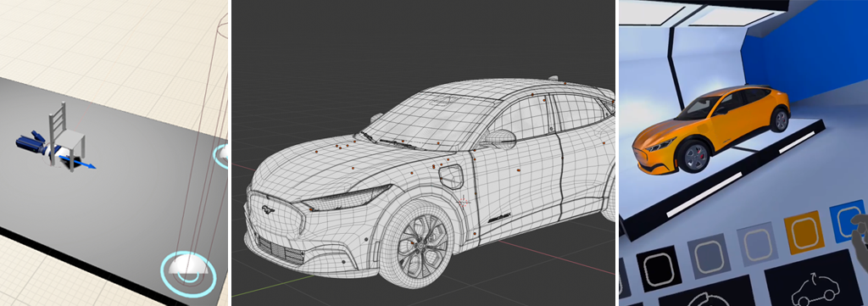The height and width of the screenshot is (306, 868).
Task: Select the black paint color swatch
Action: (659, 269)
